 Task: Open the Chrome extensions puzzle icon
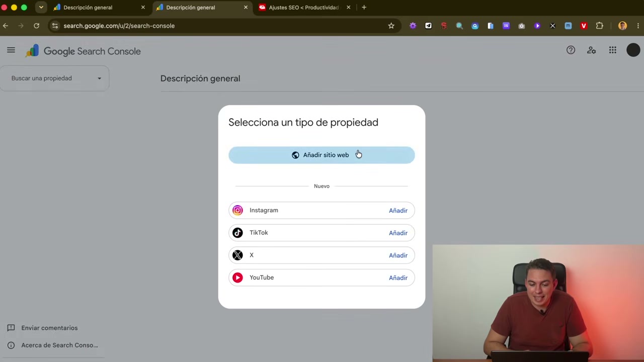coord(599,26)
